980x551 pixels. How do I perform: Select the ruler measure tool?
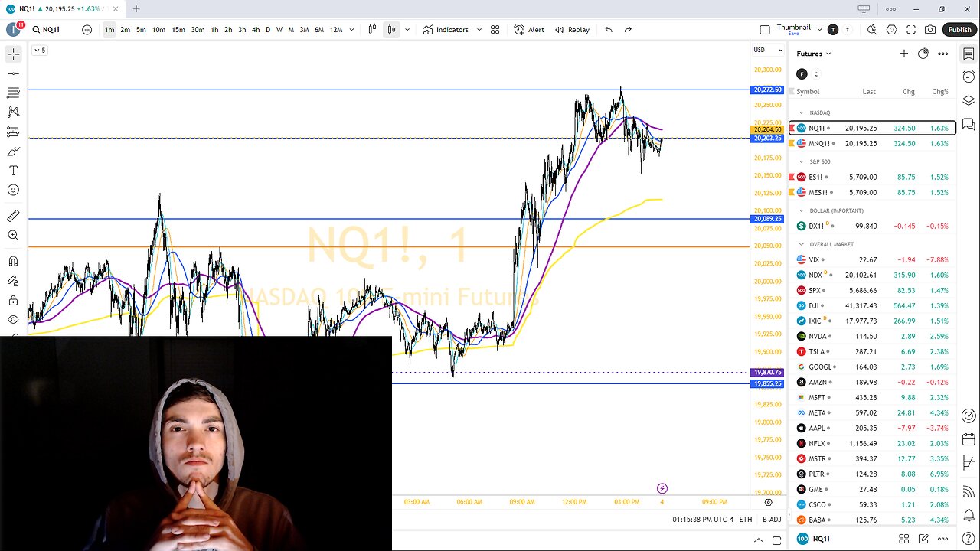pyautogui.click(x=13, y=217)
